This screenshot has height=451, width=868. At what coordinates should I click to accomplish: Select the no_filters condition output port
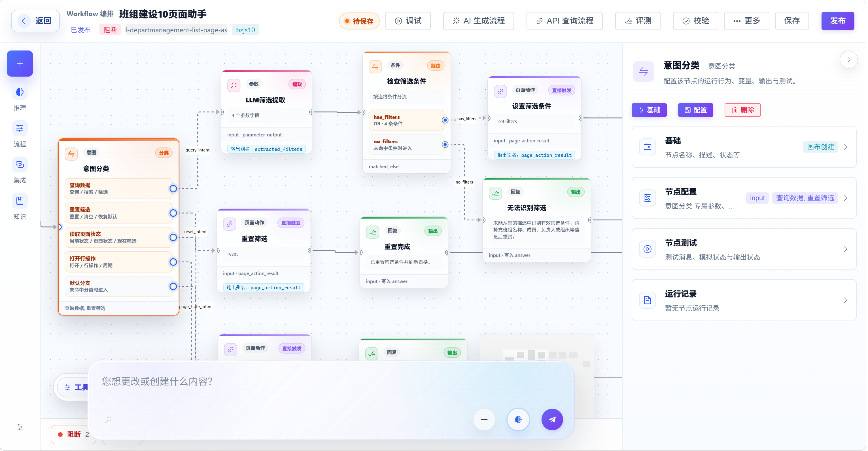point(445,144)
